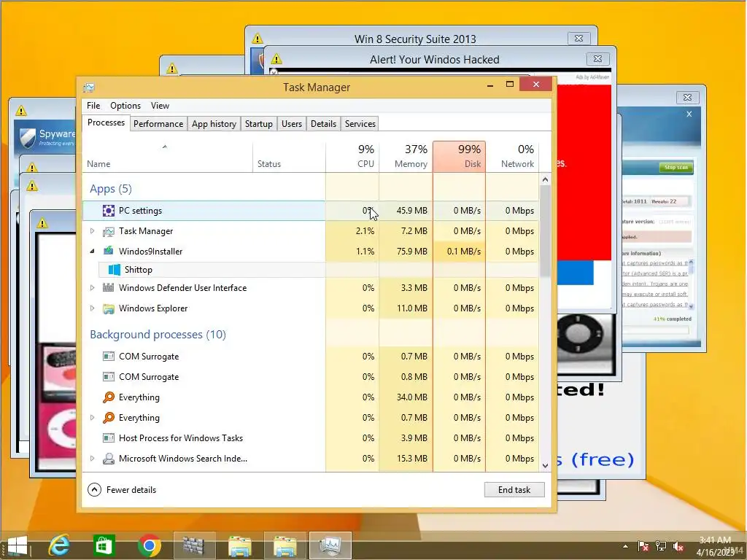Switch to the Users tab
The height and width of the screenshot is (560, 747).
[292, 124]
